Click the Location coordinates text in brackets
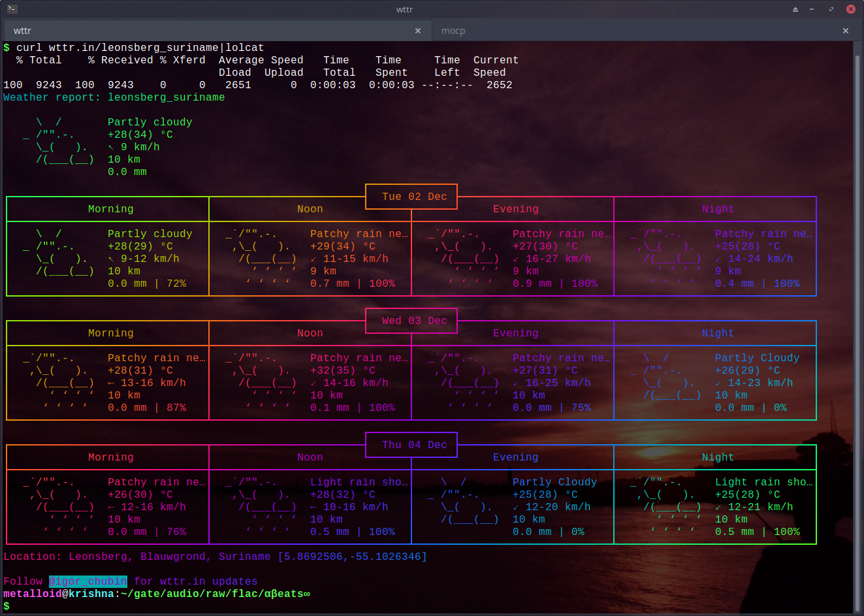This screenshot has height=616, width=864. [x=352, y=557]
